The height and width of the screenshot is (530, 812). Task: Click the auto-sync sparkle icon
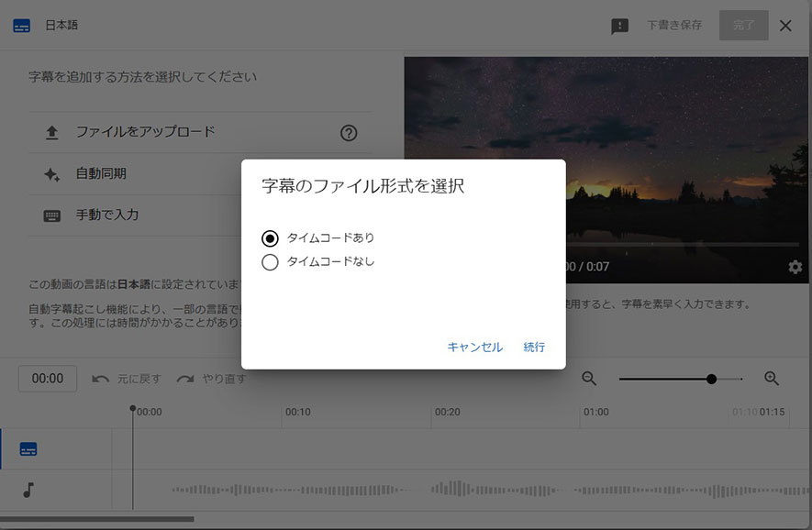(x=51, y=174)
